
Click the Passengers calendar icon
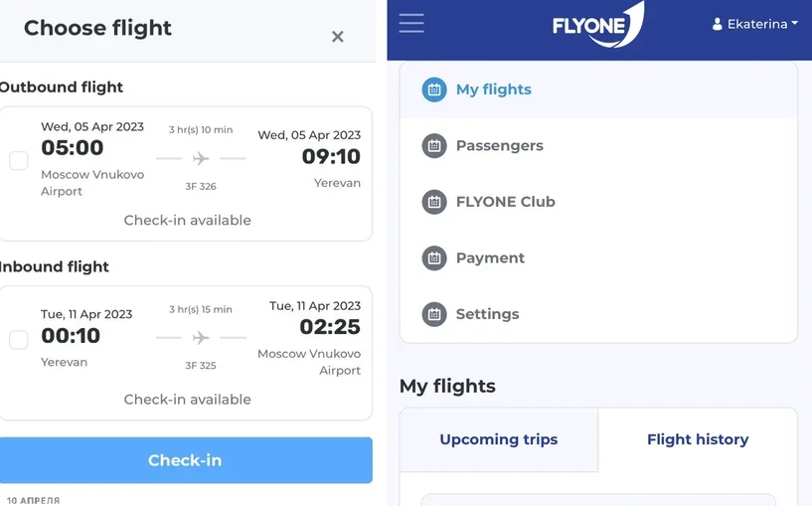pos(434,145)
